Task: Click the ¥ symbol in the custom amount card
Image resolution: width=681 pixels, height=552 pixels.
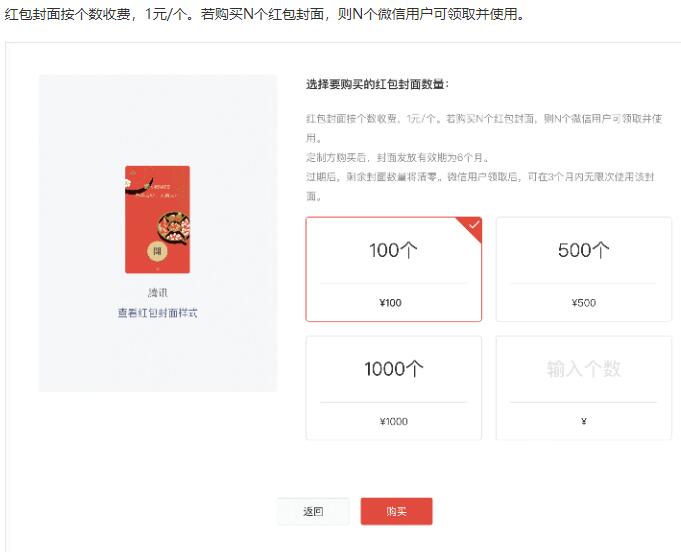Action: click(x=584, y=421)
